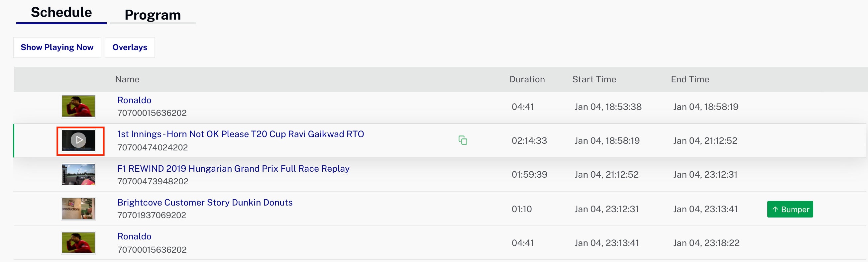
Task: Click the Duration column header
Action: tap(527, 79)
